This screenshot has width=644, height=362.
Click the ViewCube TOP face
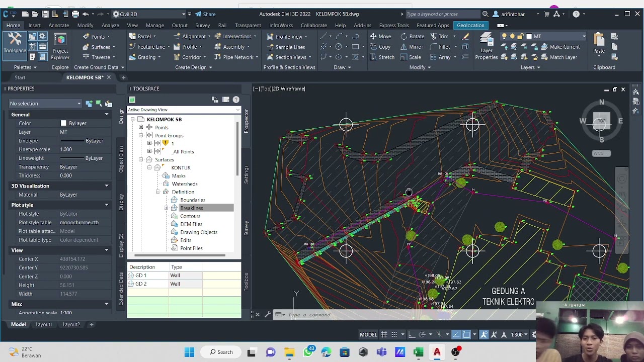[x=601, y=121]
